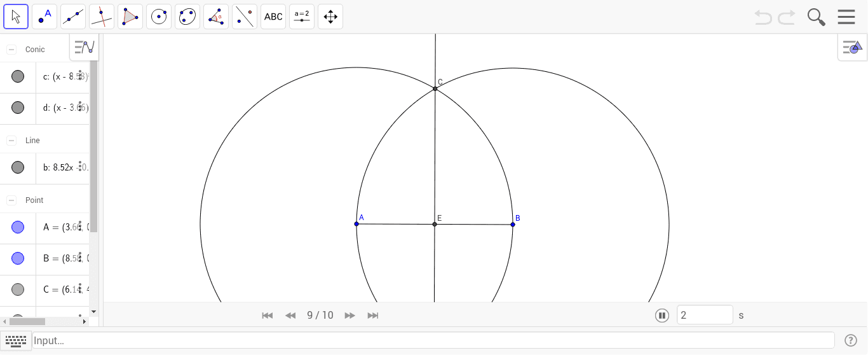868x355 pixels.
Task: Select the Move Graphics View tool
Action: tap(330, 17)
